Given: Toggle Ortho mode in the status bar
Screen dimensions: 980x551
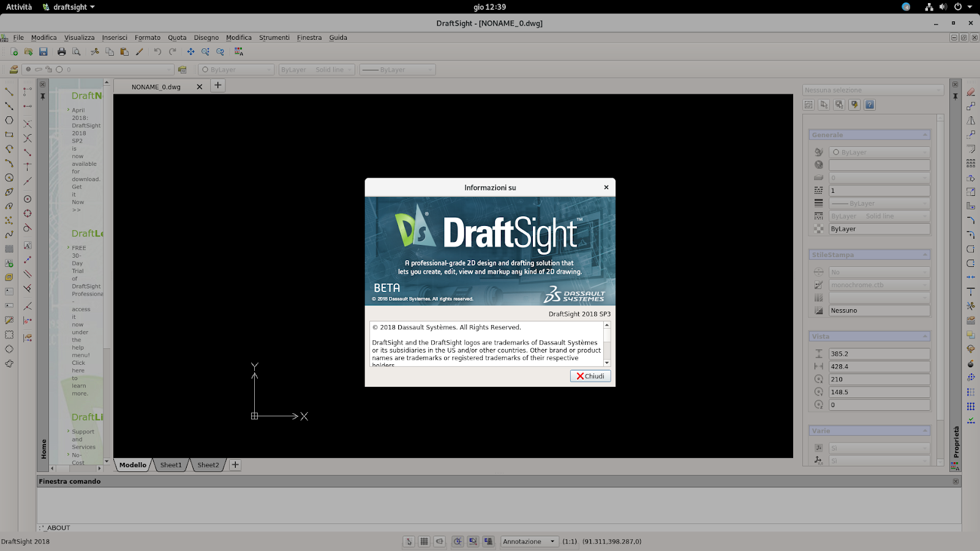Looking at the screenshot, I should pyautogui.click(x=439, y=541).
